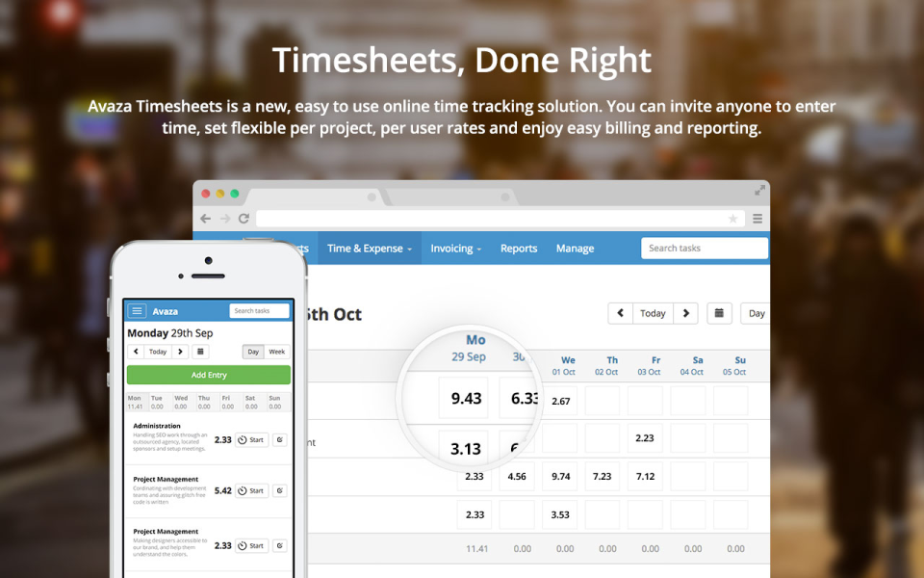Viewport: 924px width, 578px height.
Task: Click the 3.53 time entry cell
Action: point(560,514)
